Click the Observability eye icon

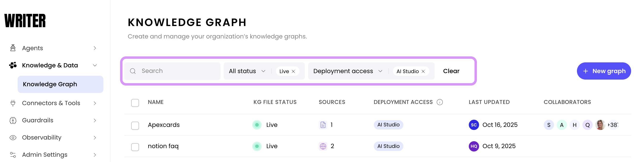coord(13,138)
